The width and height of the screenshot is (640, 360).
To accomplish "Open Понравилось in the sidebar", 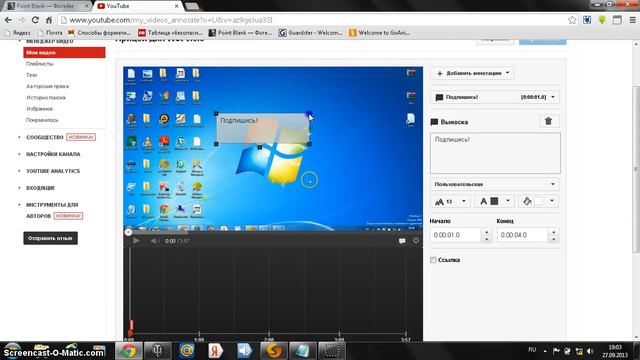I will click(x=42, y=120).
